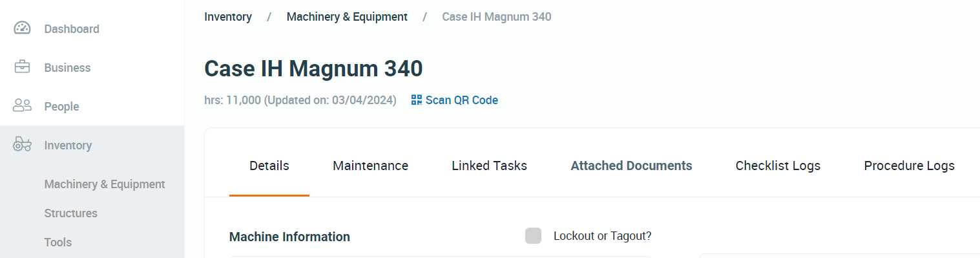Click the Business briefcase icon
This screenshot has width=980, height=258.
pyautogui.click(x=23, y=67)
